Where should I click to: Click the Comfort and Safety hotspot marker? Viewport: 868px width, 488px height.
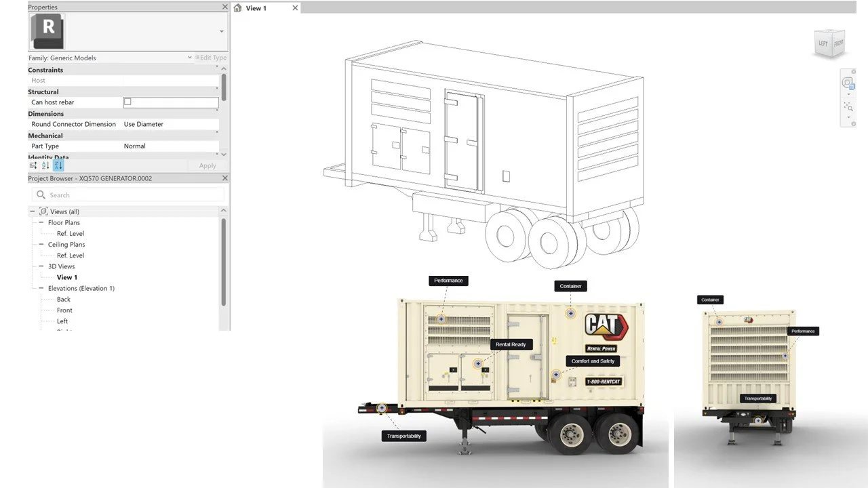tap(556, 374)
